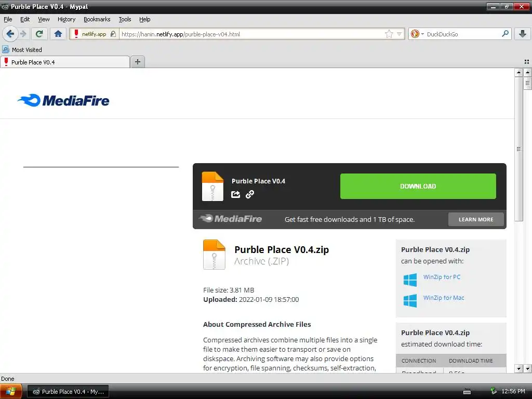Screen dimensions: 532x399
Task: Open the Windows Start button
Action: (x=11, y=391)
